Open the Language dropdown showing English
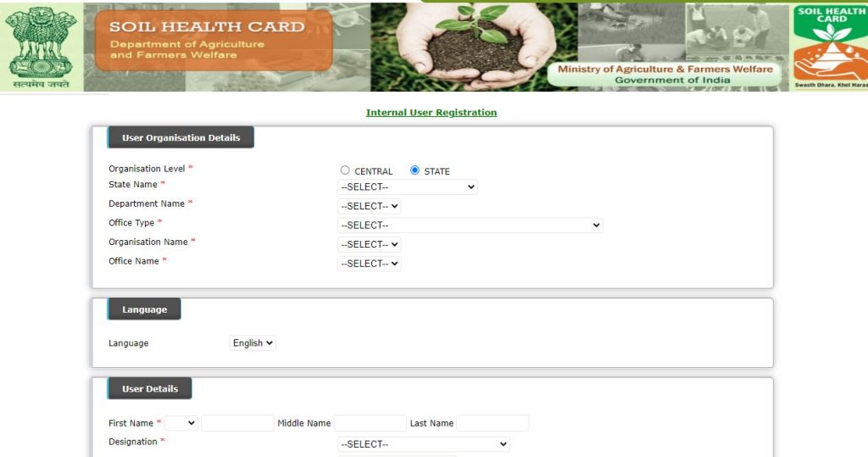 click(x=253, y=343)
